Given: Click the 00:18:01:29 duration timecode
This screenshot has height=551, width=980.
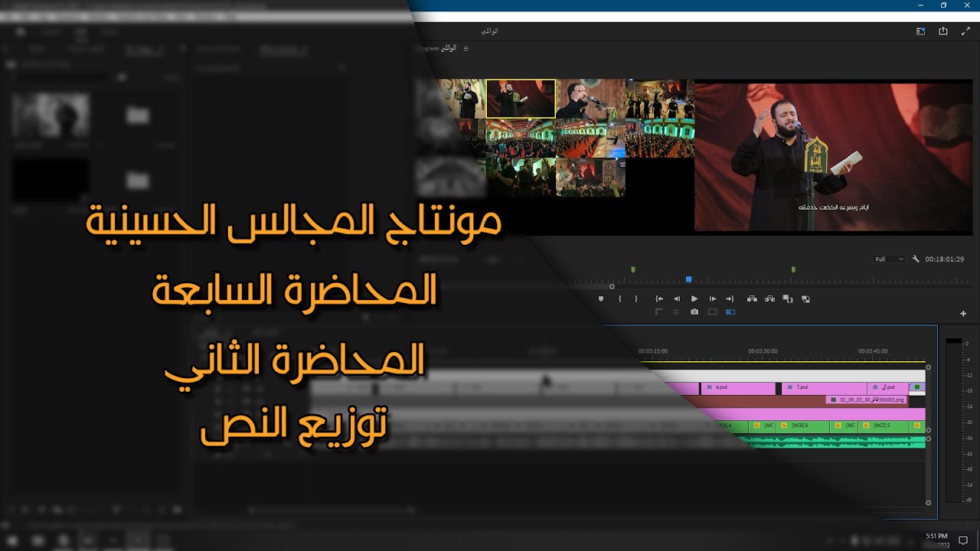Looking at the screenshot, I should pos(945,259).
